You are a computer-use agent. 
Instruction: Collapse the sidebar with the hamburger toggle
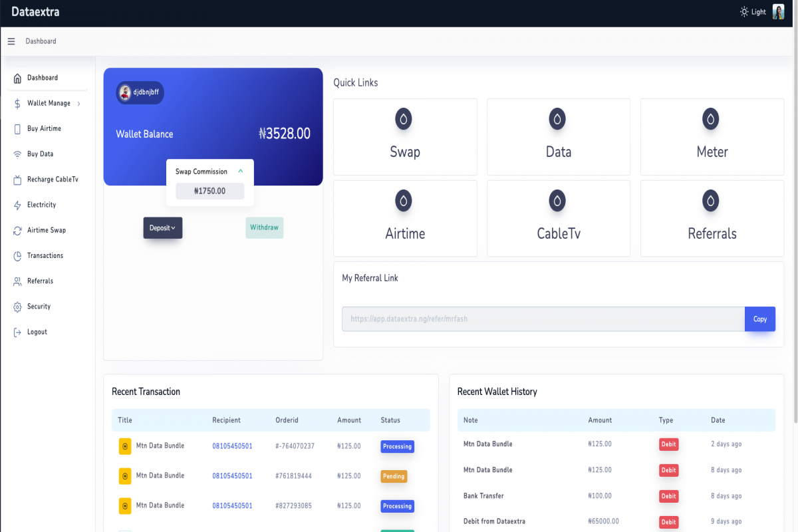pyautogui.click(x=11, y=41)
